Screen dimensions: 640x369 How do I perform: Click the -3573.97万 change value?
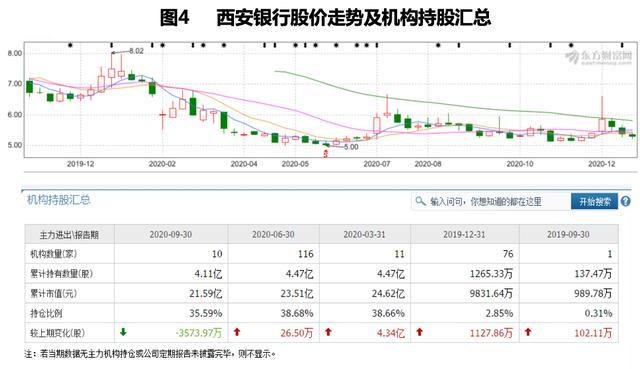199,333
